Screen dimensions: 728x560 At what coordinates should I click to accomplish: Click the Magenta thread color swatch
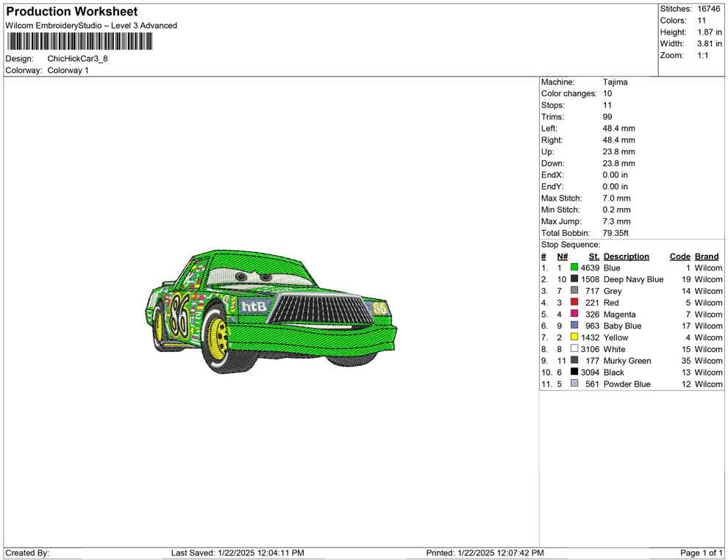(574, 314)
